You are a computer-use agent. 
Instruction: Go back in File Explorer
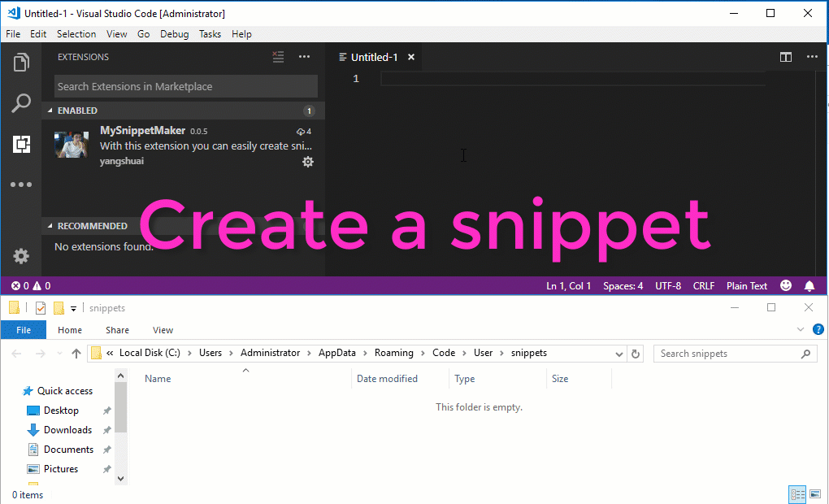pos(16,354)
